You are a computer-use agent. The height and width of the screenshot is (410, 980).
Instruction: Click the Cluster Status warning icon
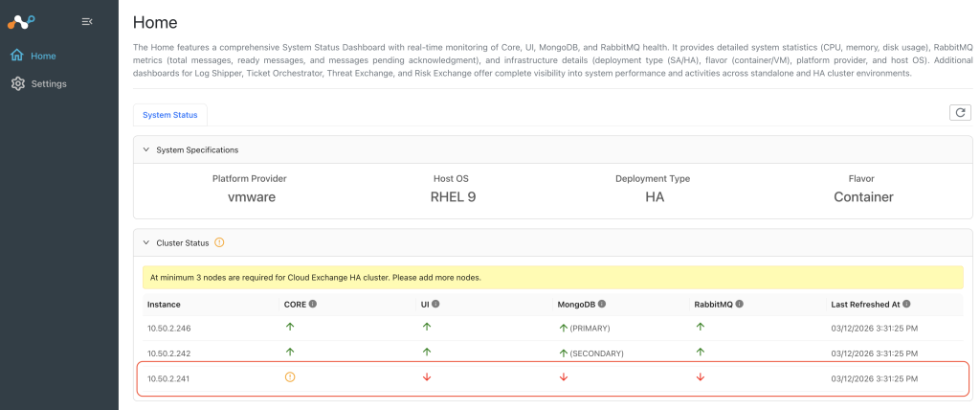[219, 242]
